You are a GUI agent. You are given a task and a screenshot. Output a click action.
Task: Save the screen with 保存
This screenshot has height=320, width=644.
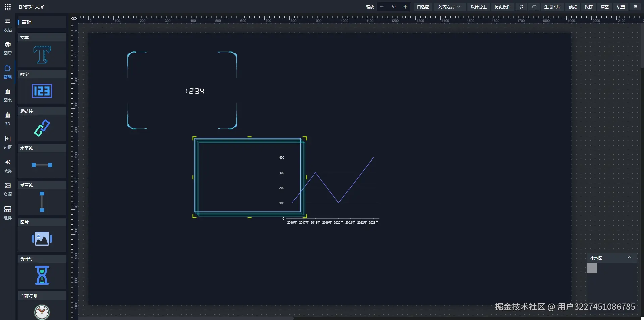click(589, 7)
